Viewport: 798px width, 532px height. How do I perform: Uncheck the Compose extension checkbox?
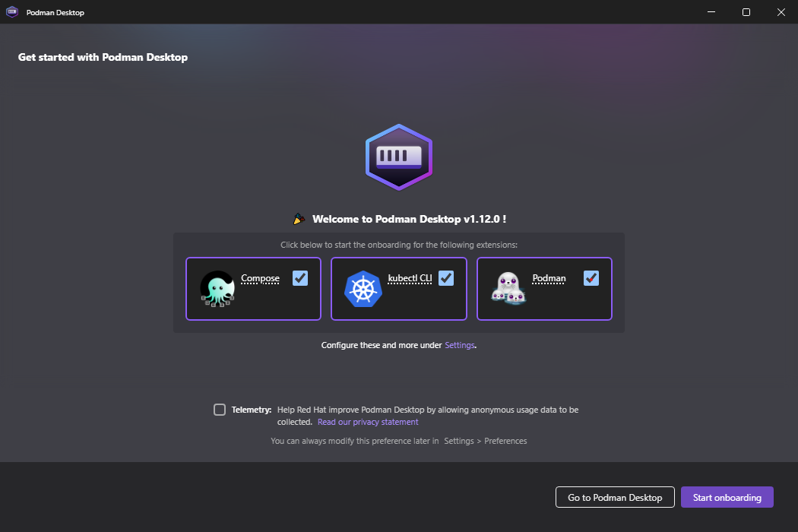[x=300, y=278]
